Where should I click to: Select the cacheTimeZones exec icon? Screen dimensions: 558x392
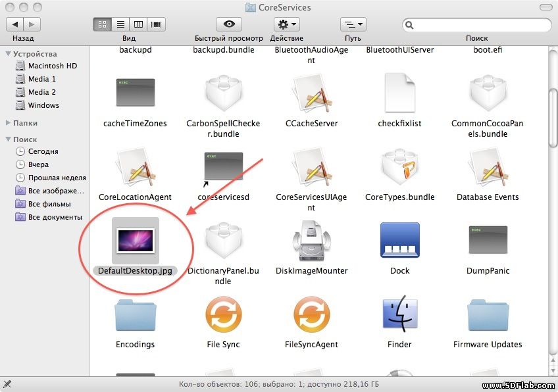click(x=136, y=93)
